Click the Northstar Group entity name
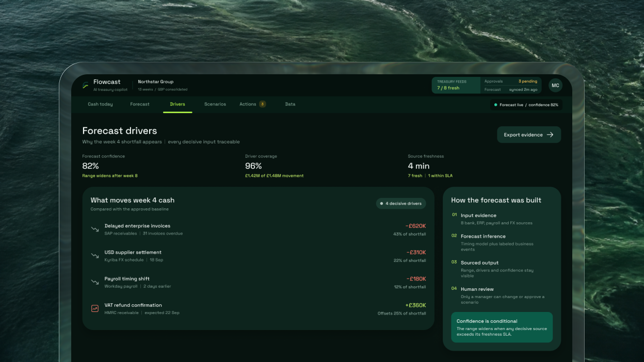The image size is (644, 362). click(x=155, y=81)
